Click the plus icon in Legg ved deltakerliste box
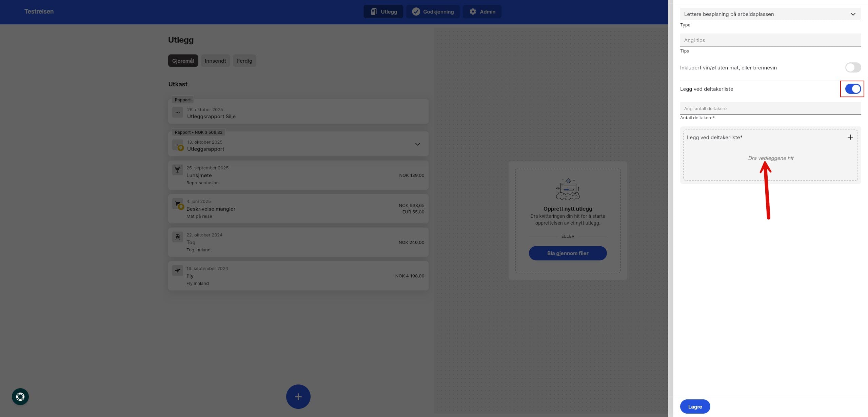This screenshot has height=417, width=868. tap(850, 137)
